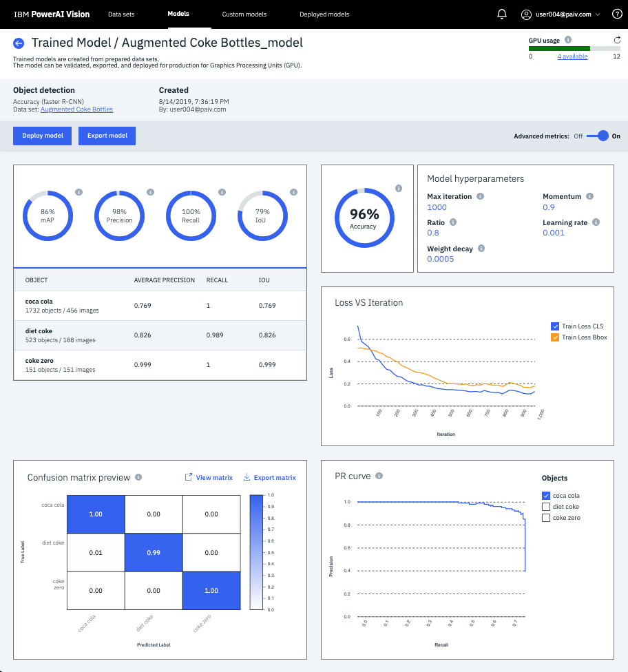Show info for the Recall metric
Viewport: 628px width, 672px height.
[x=222, y=192]
